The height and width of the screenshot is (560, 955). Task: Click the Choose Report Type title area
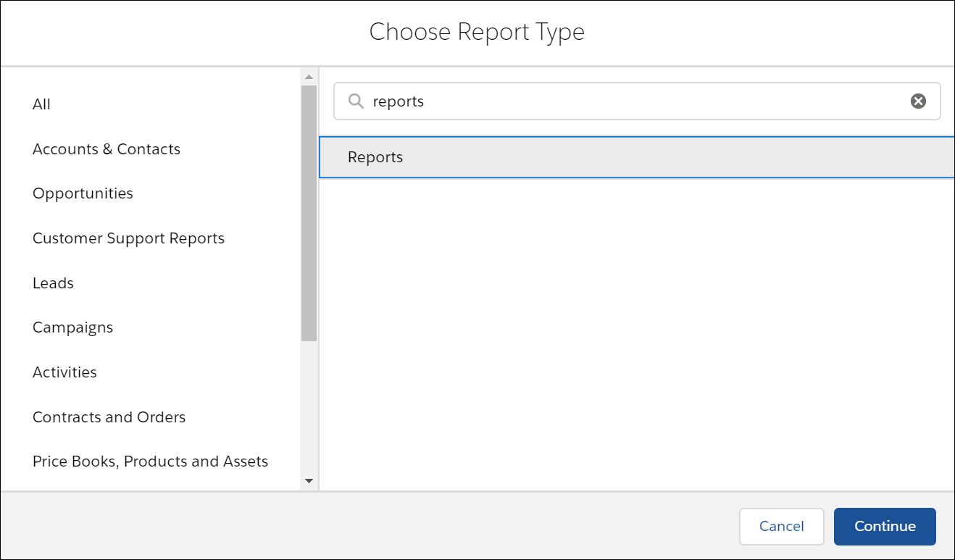click(477, 32)
